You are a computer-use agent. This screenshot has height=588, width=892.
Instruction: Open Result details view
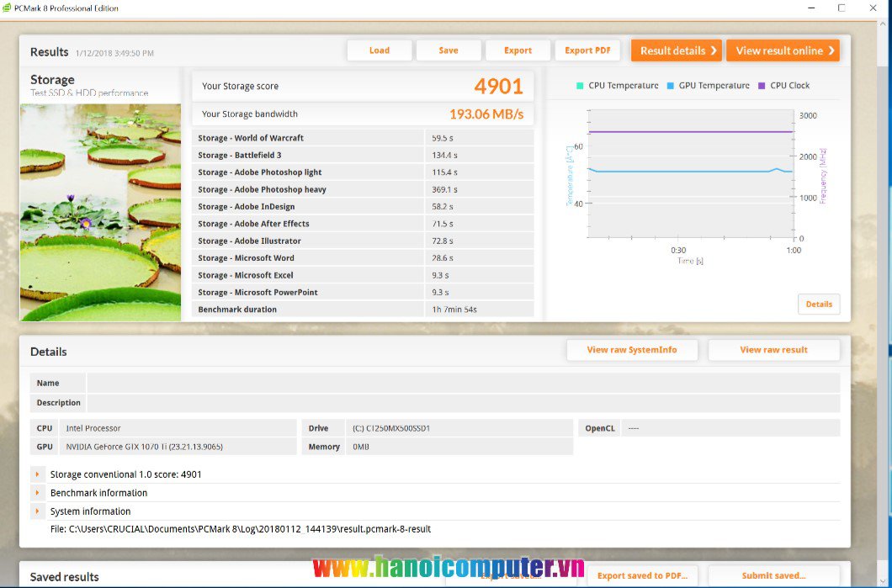pyautogui.click(x=677, y=50)
